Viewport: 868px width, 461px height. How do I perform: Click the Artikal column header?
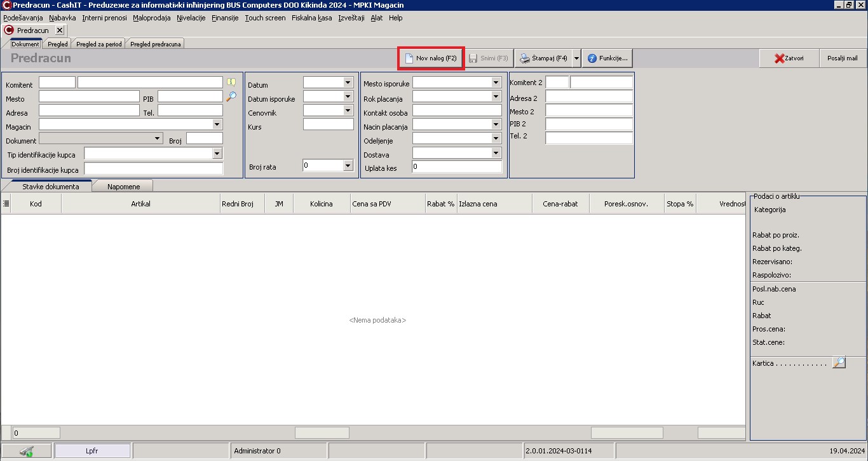[140, 204]
